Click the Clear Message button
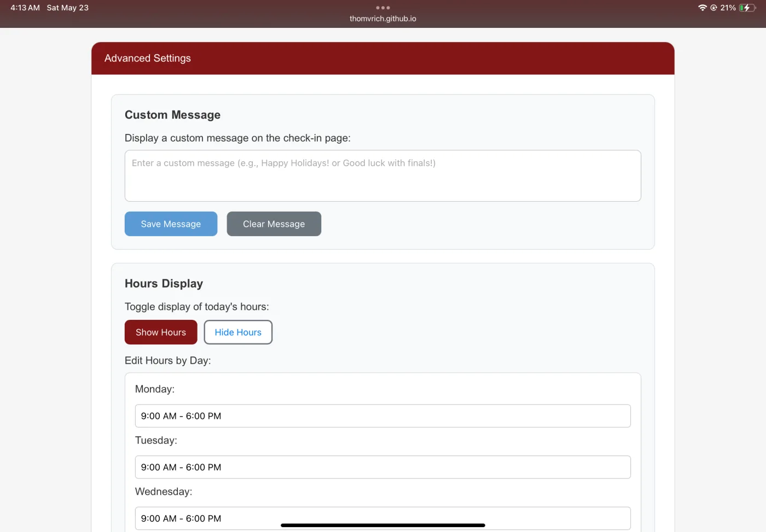Viewport: 766px width, 532px height. pyautogui.click(x=274, y=224)
